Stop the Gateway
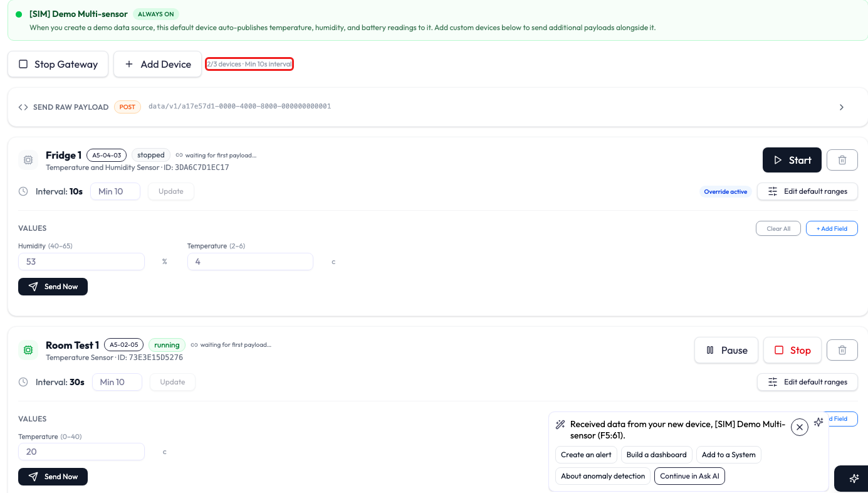This screenshot has height=493, width=868. (58, 64)
